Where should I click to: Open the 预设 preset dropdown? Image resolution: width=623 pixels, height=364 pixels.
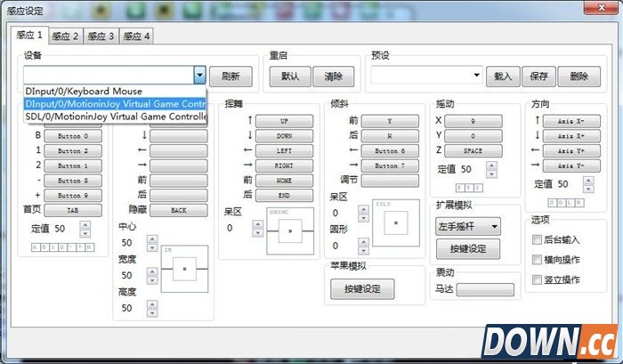pyautogui.click(x=476, y=75)
